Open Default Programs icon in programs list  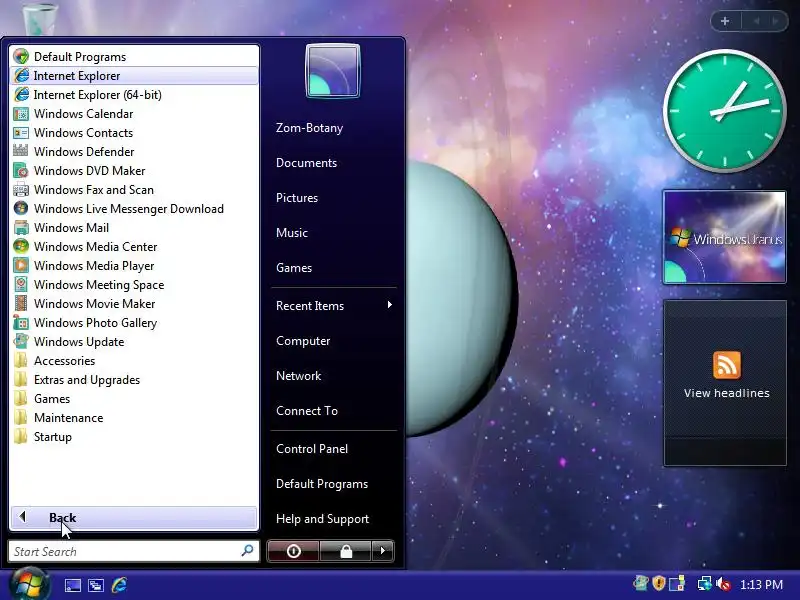tap(21, 57)
